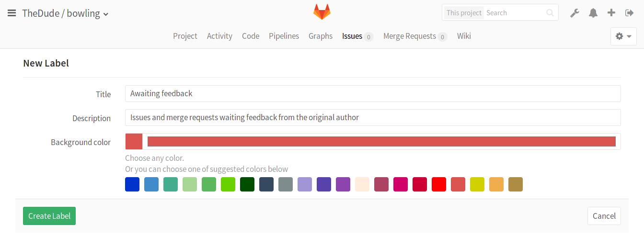
Task: Open the settings gear dropdown
Action: (x=623, y=36)
